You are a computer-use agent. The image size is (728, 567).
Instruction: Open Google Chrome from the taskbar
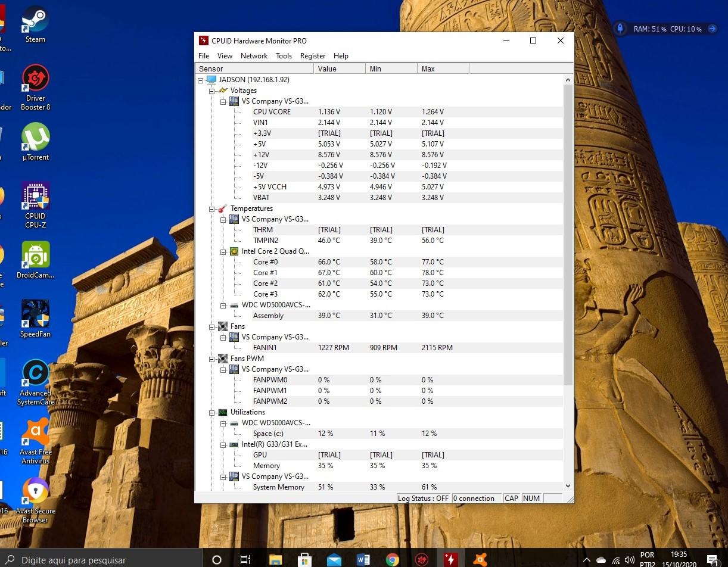(x=392, y=559)
